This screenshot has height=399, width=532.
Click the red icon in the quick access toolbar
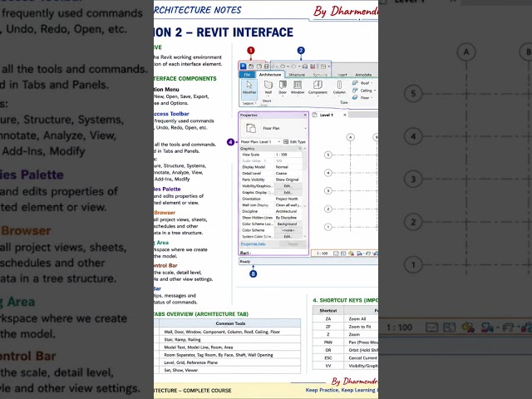pyautogui.click(x=313, y=66)
